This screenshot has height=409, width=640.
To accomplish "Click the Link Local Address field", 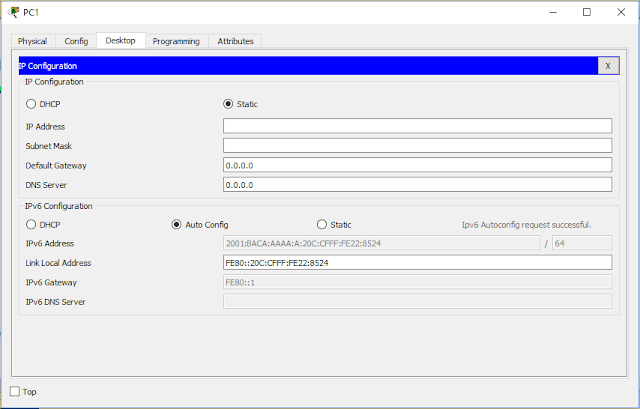I will tap(418, 262).
